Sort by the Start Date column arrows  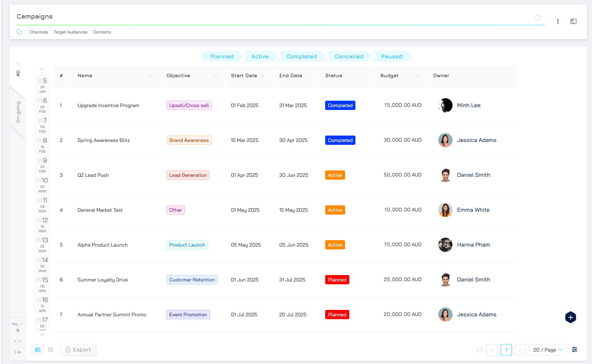pyautogui.click(x=263, y=76)
